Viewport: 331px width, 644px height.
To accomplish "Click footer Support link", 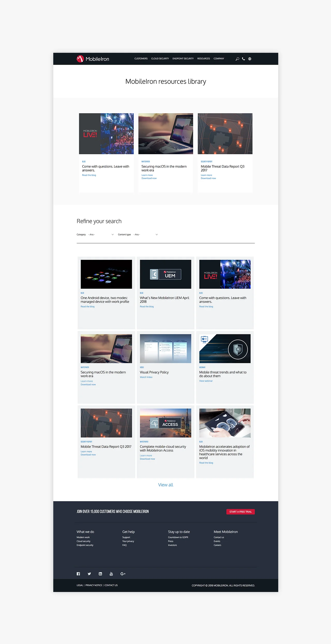I will tap(126, 537).
